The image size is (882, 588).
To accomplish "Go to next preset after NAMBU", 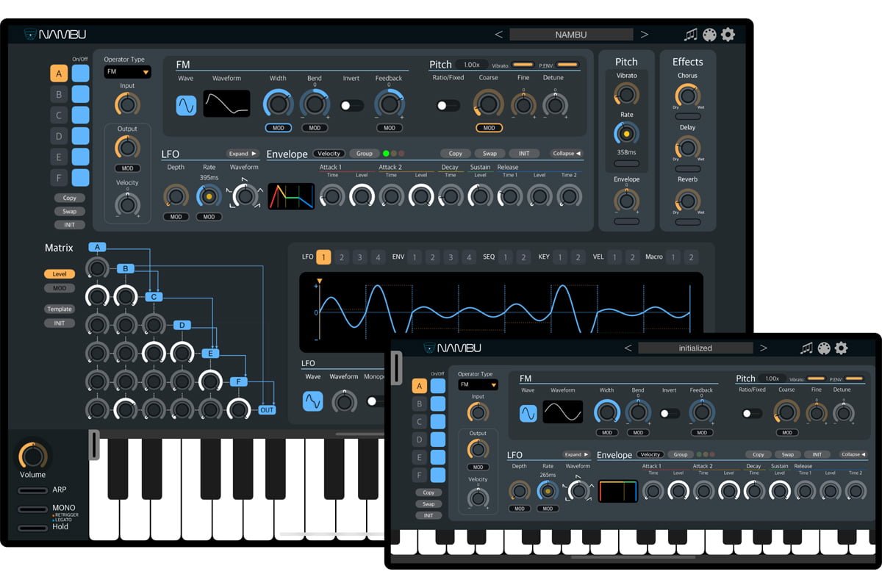I will tap(645, 35).
